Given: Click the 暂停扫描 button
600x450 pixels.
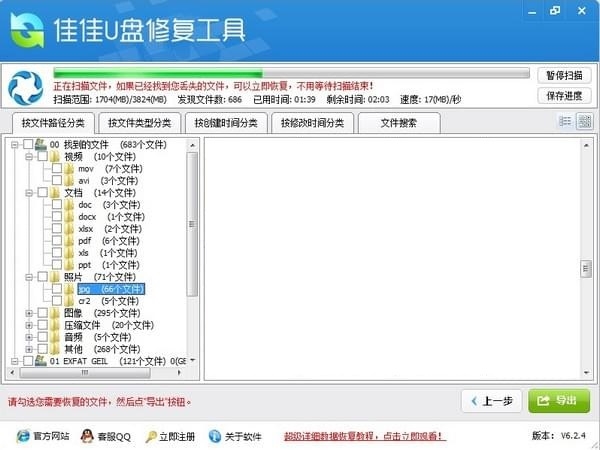Looking at the screenshot, I should point(564,75).
